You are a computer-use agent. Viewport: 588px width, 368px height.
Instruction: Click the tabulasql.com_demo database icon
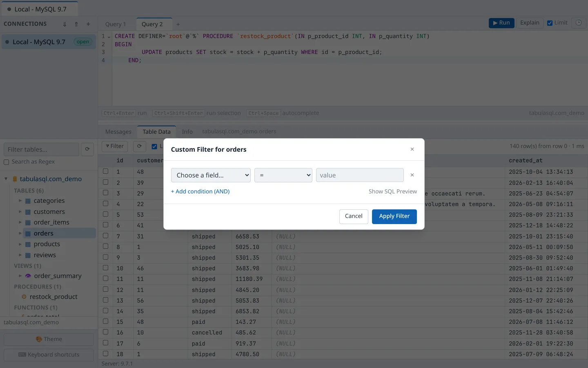point(15,179)
